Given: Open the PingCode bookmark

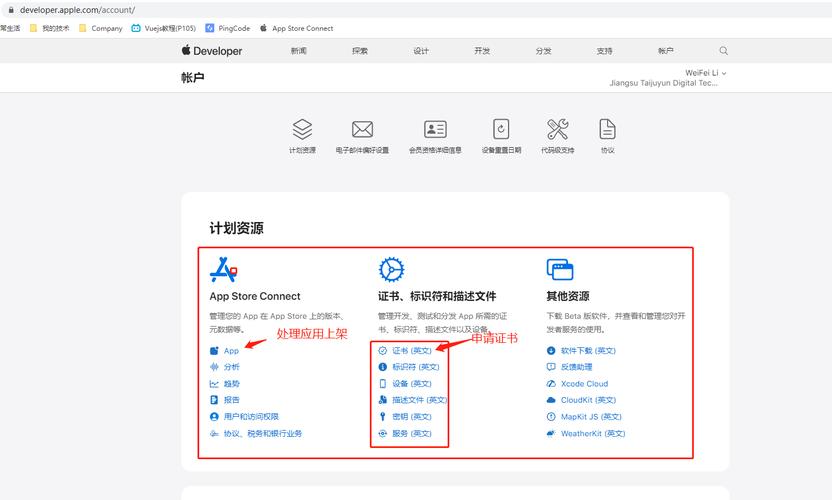Looking at the screenshot, I should [x=228, y=28].
